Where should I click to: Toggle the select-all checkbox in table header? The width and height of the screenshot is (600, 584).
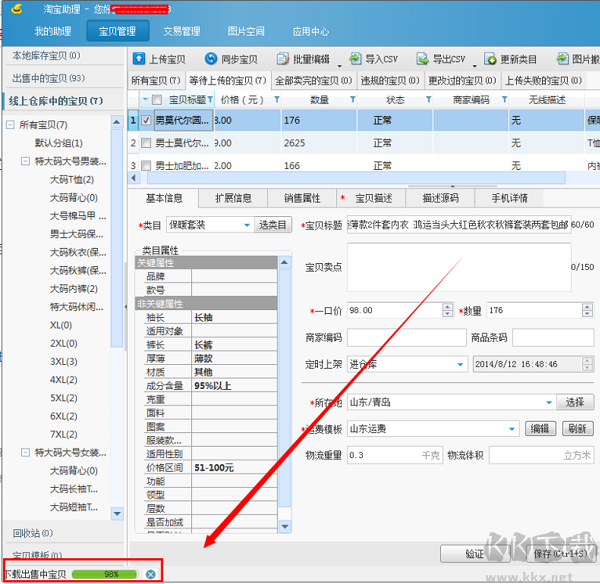tap(157, 99)
